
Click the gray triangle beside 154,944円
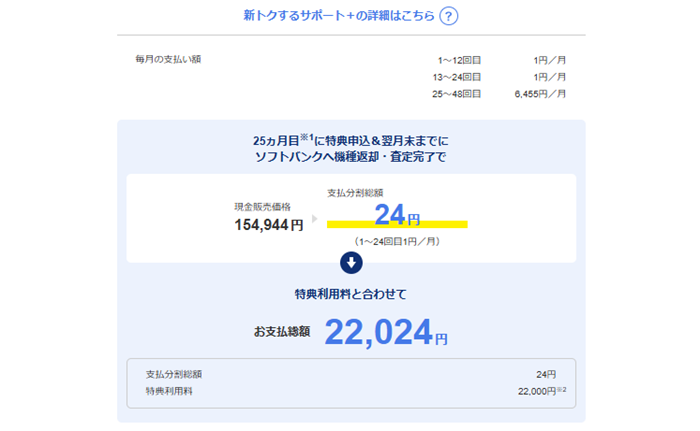316,217
